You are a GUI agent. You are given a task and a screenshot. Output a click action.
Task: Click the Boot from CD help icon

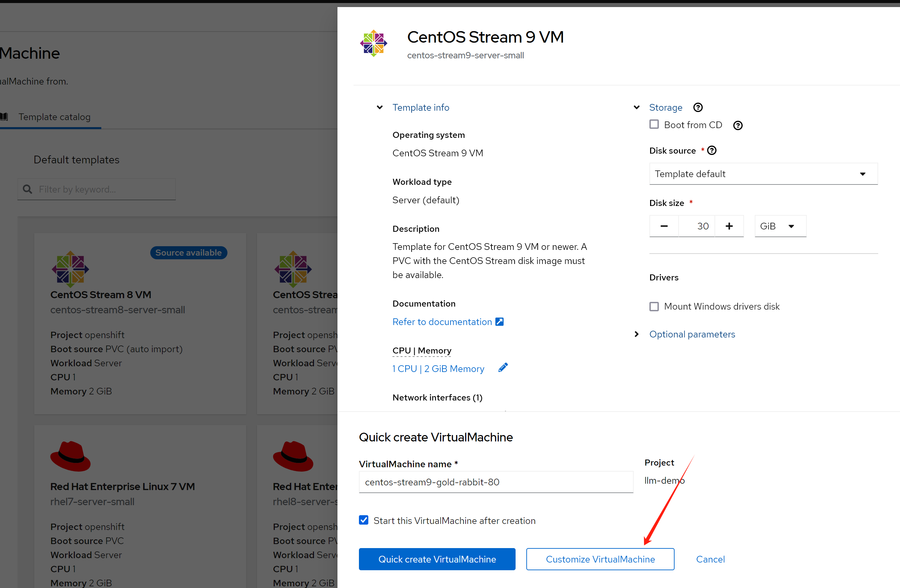[737, 125]
